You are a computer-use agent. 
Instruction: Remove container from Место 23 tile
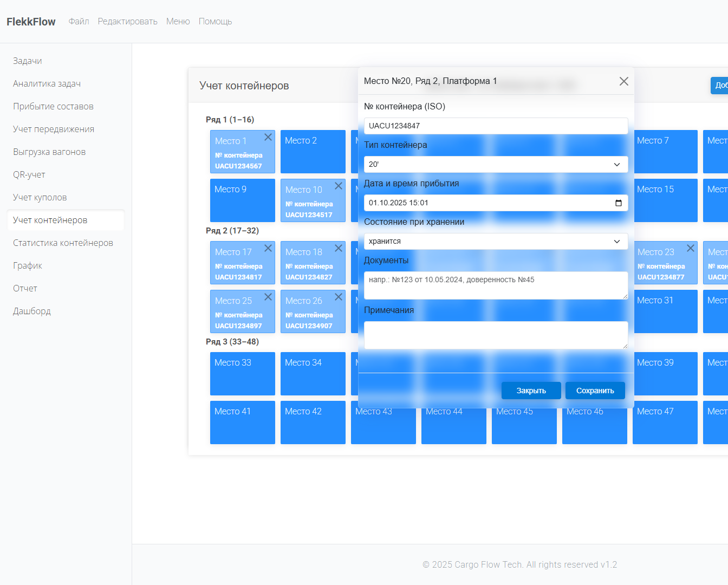[x=691, y=249]
